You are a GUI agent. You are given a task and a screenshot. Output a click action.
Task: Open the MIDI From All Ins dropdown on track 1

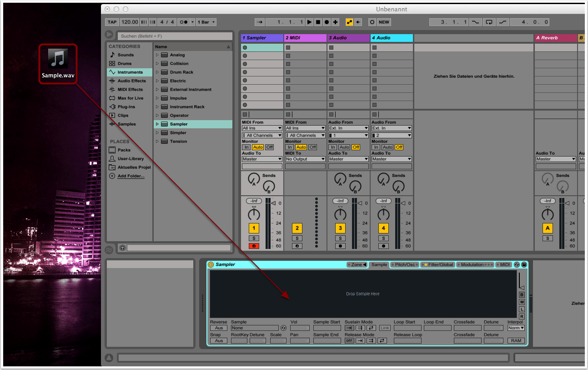pyautogui.click(x=262, y=128)
